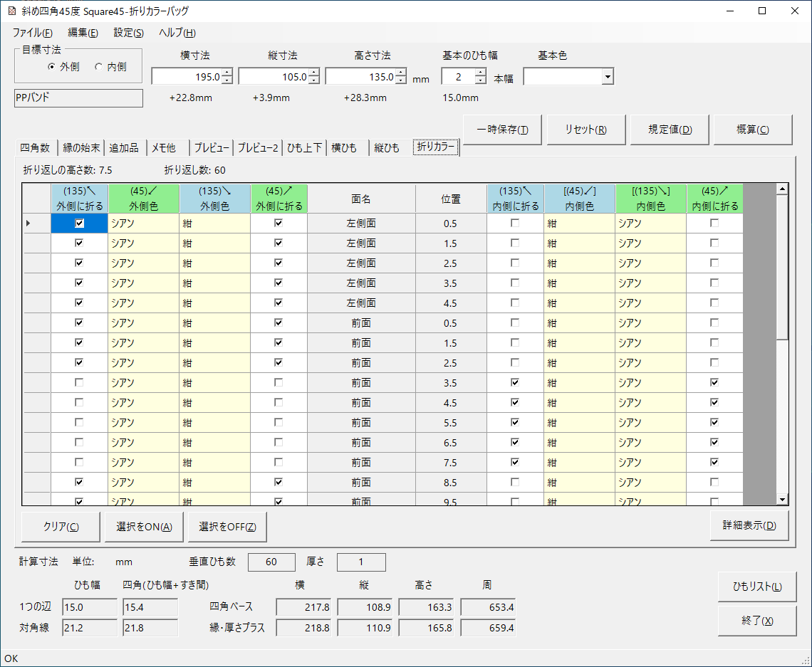Increase 基本のひも幅 count with up arrow

click(x=481, y=73)
